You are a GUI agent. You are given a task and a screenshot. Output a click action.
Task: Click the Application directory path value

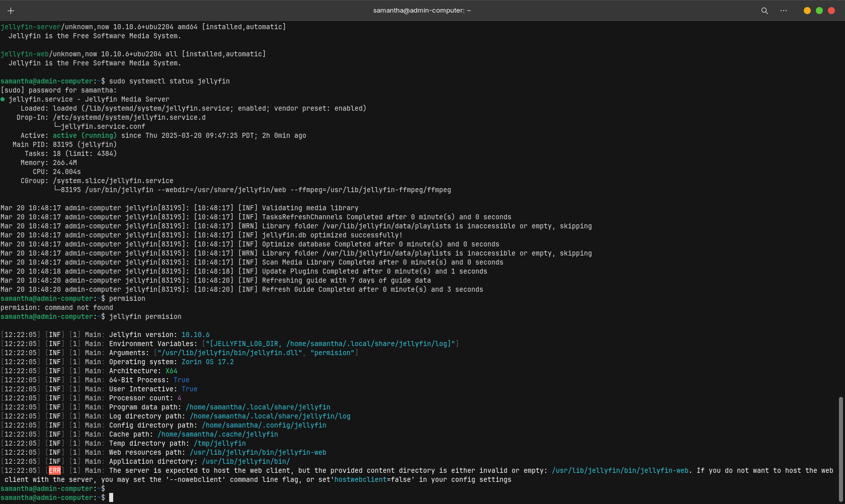click(245, 462)
